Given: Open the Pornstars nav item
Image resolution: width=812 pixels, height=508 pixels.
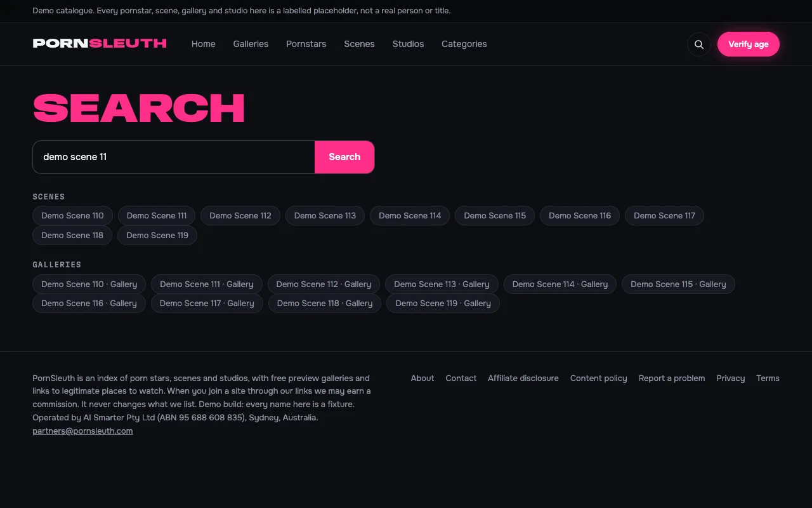Looking at the screenshot, I should (x=306, y=44).
